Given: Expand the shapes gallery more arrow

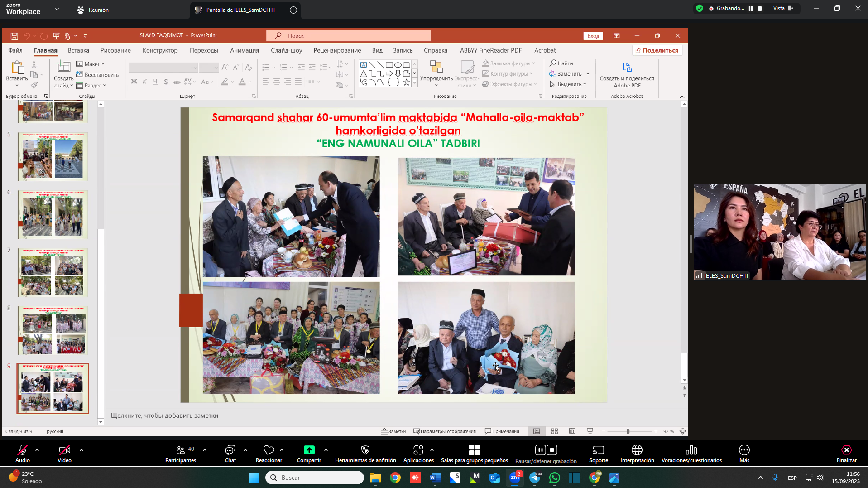Looking at the screenshot, I should click(x=414, y=82).
